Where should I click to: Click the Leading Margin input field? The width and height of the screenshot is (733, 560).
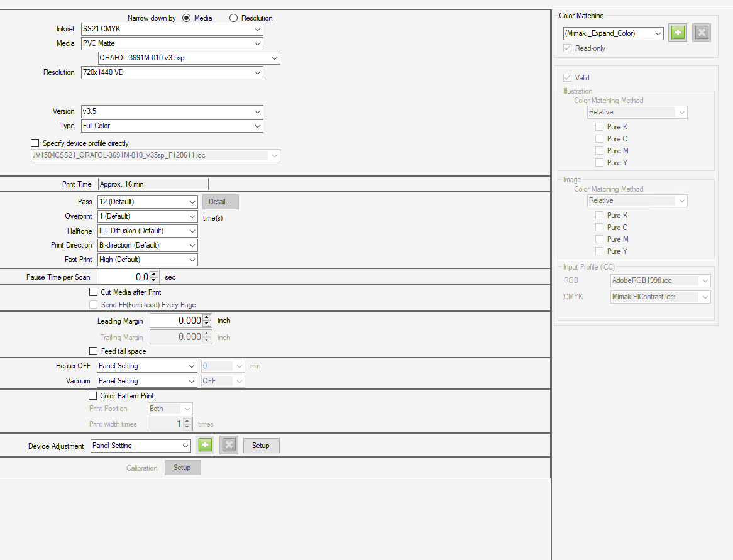176,321
